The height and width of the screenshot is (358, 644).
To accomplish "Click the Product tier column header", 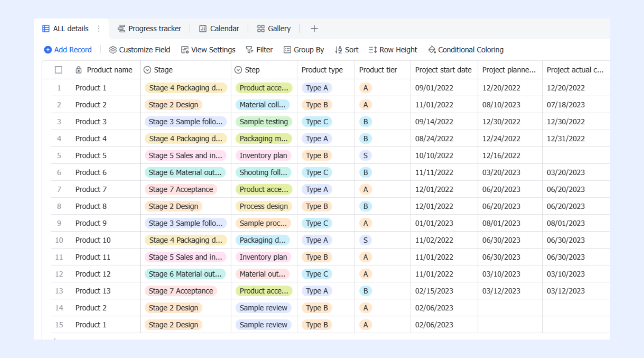I will tap(378, 70).
